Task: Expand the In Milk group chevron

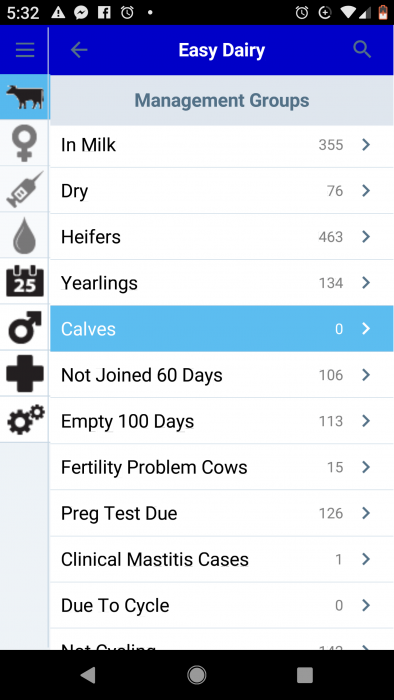Action: pyautogui.click(x=366, y=145)
